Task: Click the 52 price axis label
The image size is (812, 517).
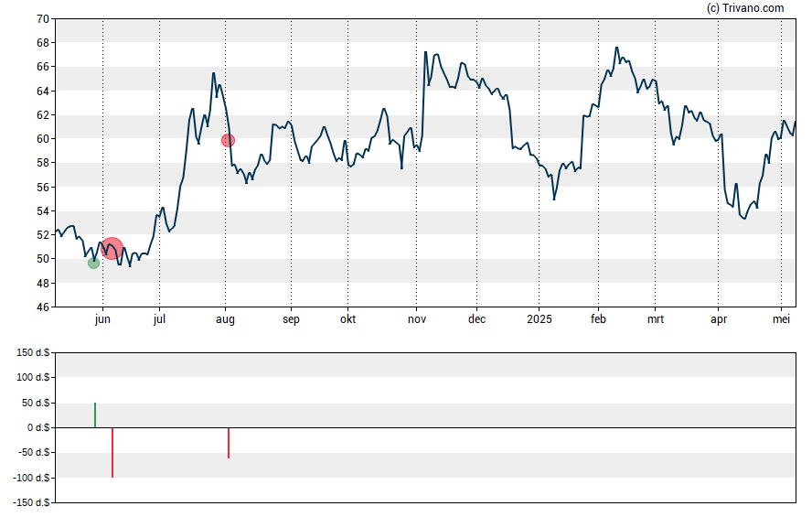Action: tap(43, 234)
